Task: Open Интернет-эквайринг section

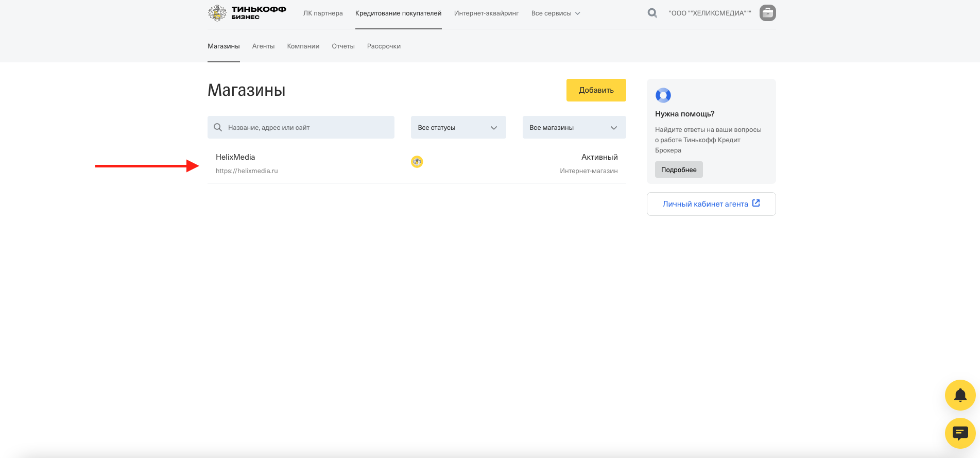Action: tap(487, 13)
